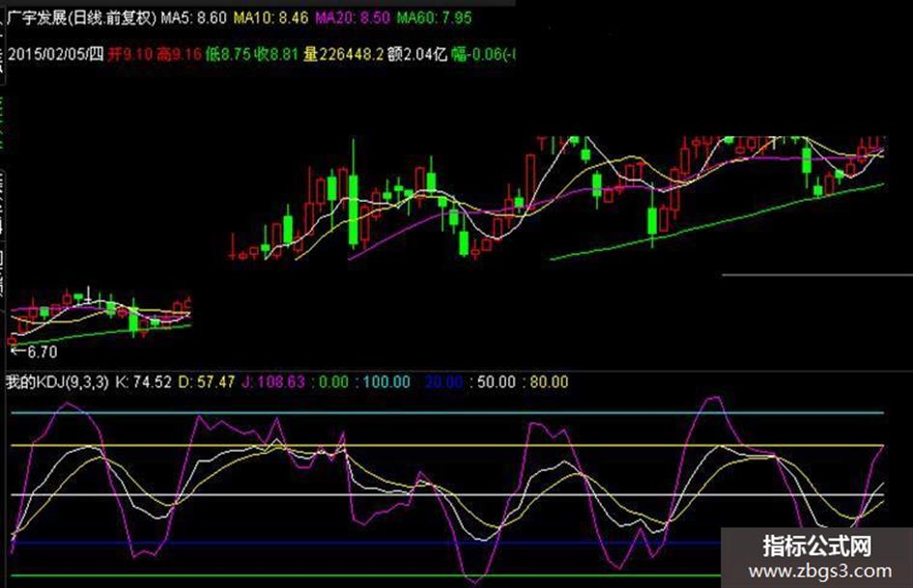
Task: Click the date 2015/02/05/四
Action: point(56,54)
